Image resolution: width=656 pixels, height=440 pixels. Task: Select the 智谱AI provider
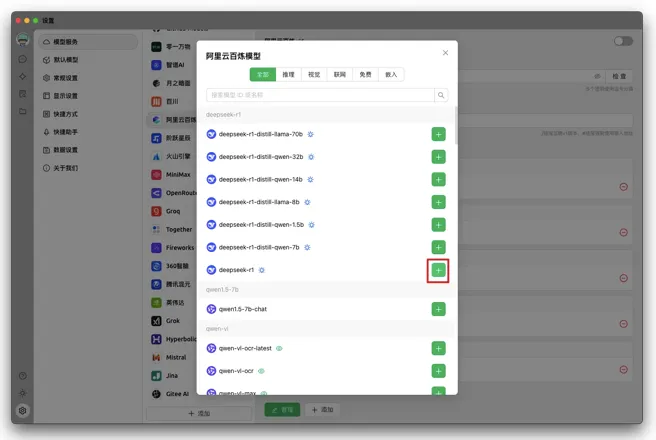(x=172, y=65)
